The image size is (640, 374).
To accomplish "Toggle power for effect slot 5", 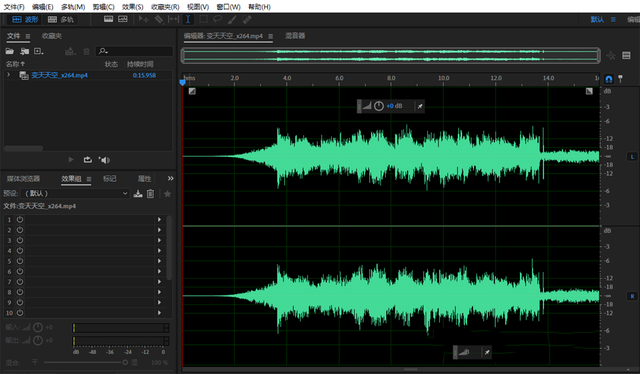I will point(20,261).
